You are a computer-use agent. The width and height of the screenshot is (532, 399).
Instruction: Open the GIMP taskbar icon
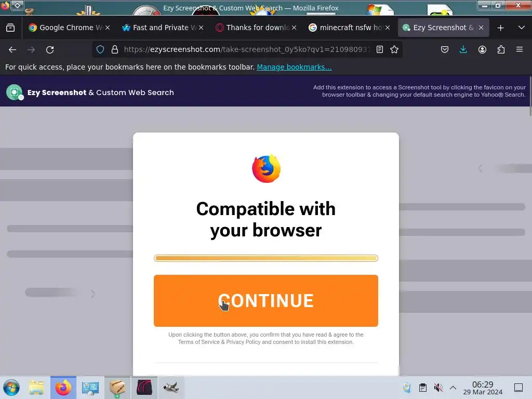pyautogui.click(x=171, y=388)
